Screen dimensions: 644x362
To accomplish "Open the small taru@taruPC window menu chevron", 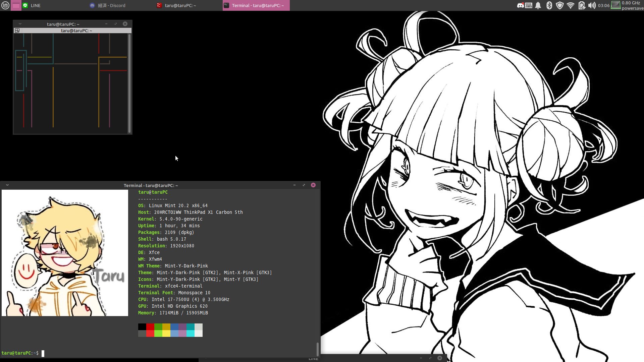I will [20, 24].
